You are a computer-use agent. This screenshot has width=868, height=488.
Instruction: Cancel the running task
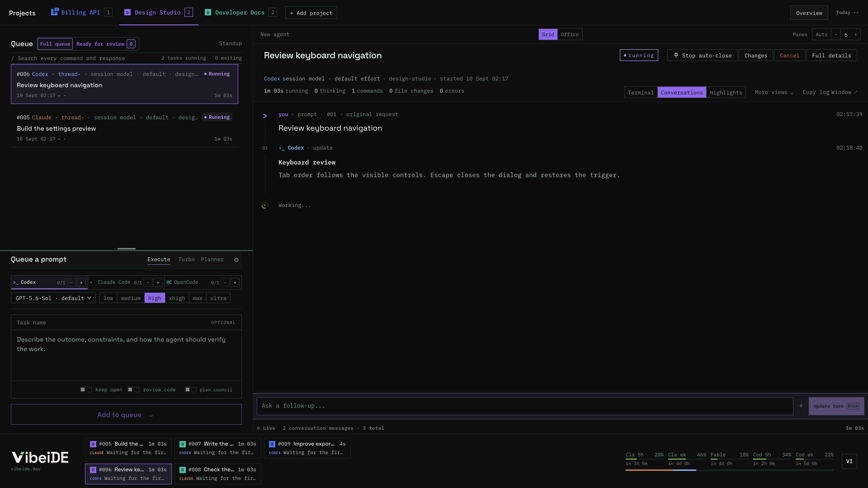pyautogui.click(x=789, y=56)
